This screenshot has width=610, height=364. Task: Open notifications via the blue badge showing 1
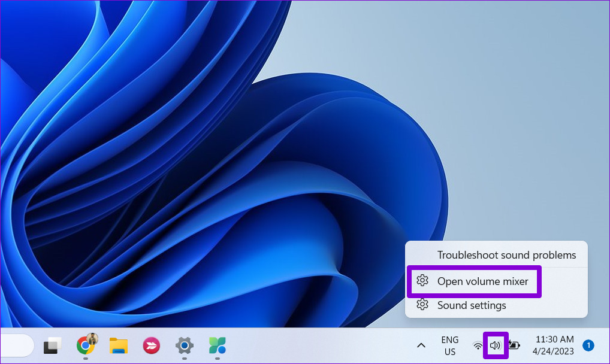(x=588, y=345)
